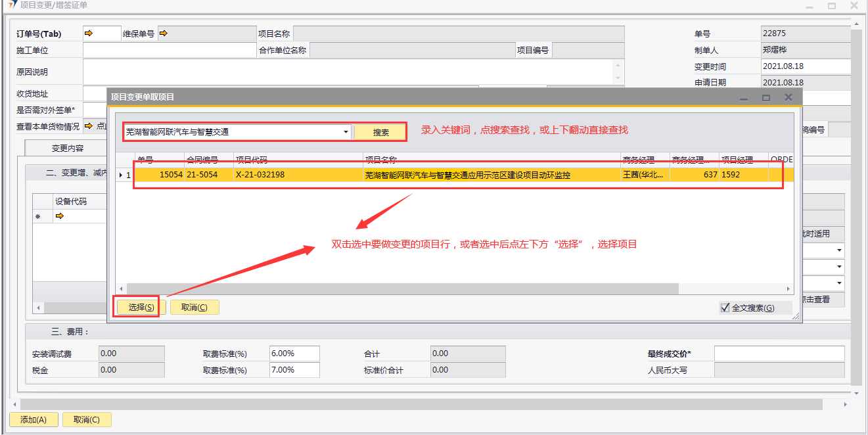
Task: Close the 项目变更单取项目 dialog
Action: [x=788, y=97]
